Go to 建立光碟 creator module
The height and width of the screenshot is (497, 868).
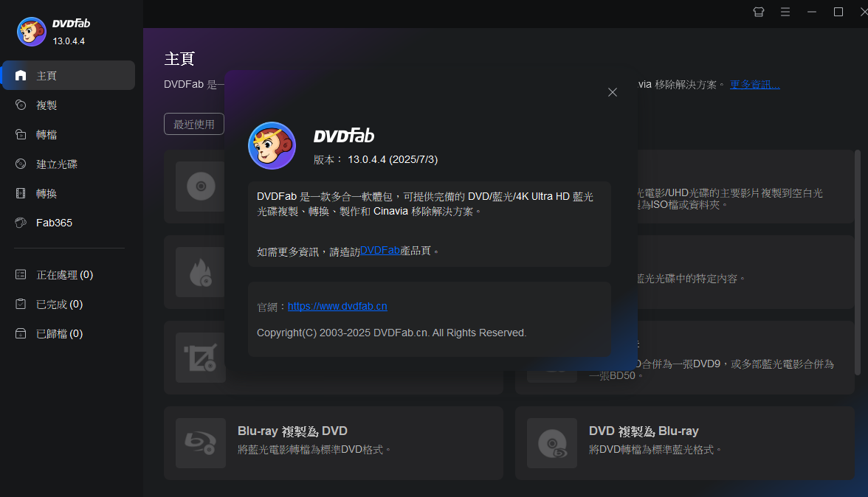click(69, 164)
